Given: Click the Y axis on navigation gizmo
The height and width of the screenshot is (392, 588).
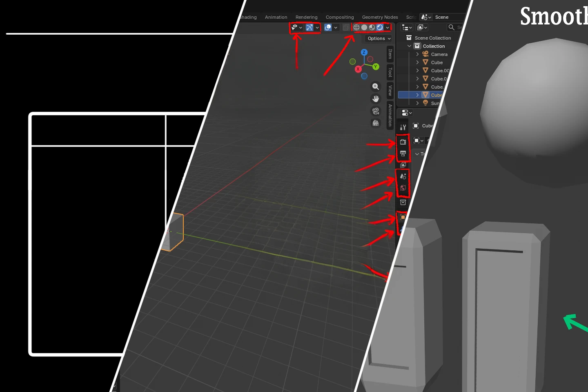Looking at the screenshot, I should [376, 67].
